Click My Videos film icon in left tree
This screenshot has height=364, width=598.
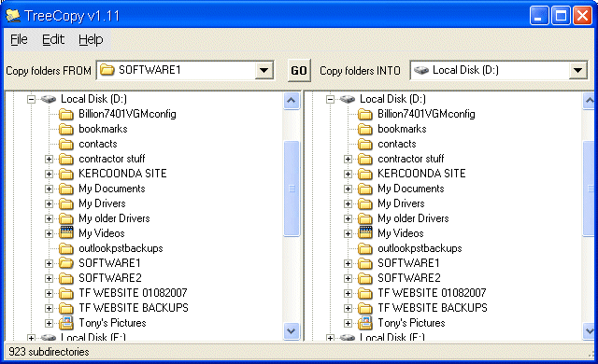(x=66, y=232)
